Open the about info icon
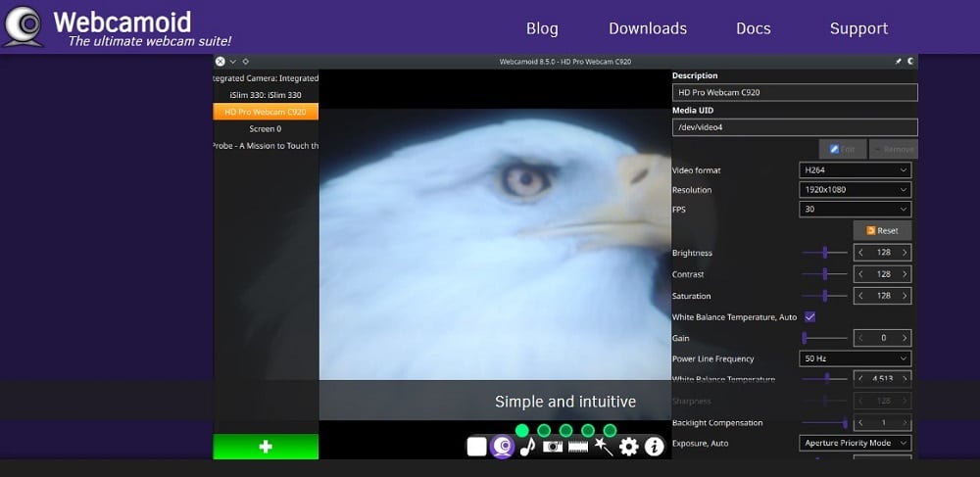Viewport: 980px width, 477px height. 654,447
